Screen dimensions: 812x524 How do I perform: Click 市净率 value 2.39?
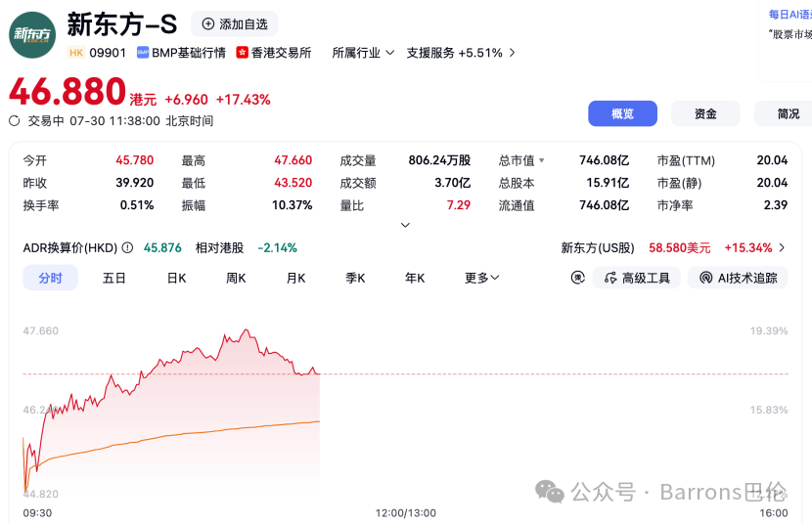pos(776,205)
